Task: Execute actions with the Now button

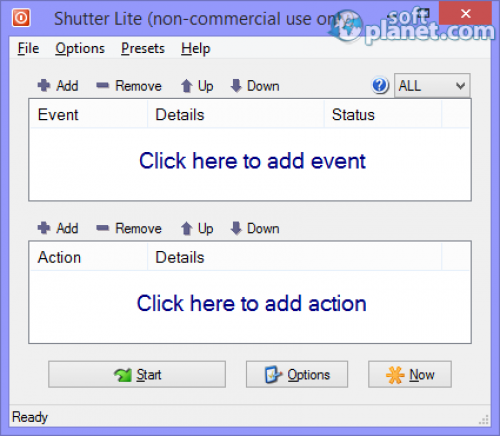Action: 410,374
